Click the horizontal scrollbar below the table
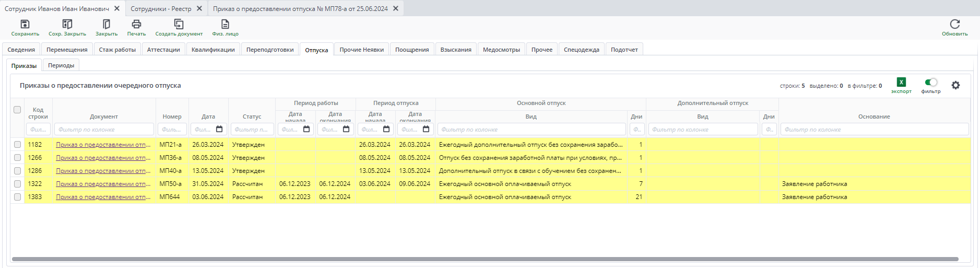Viewport: 980px width, 268px height. click(x=485, y=259)
